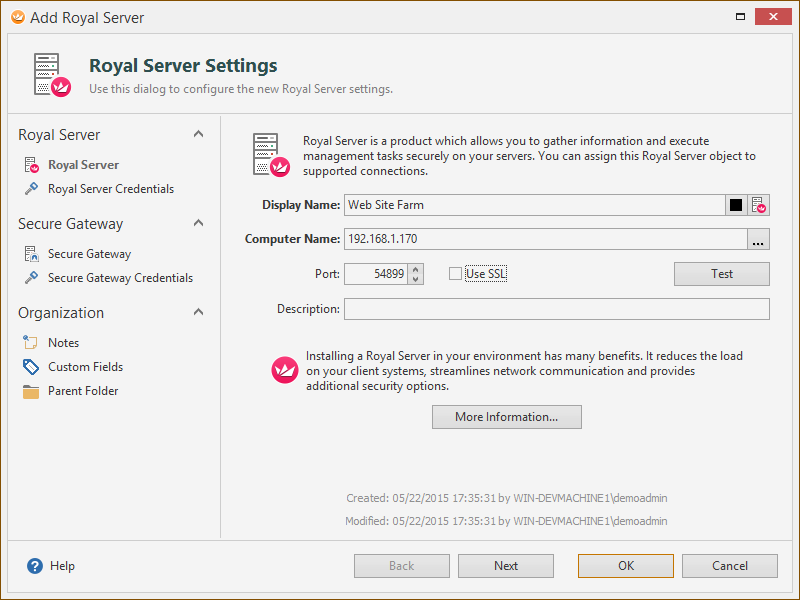This screenshot has width=800, height=600.
Task: Click the More Information button
Action: (x=507, y=417)
